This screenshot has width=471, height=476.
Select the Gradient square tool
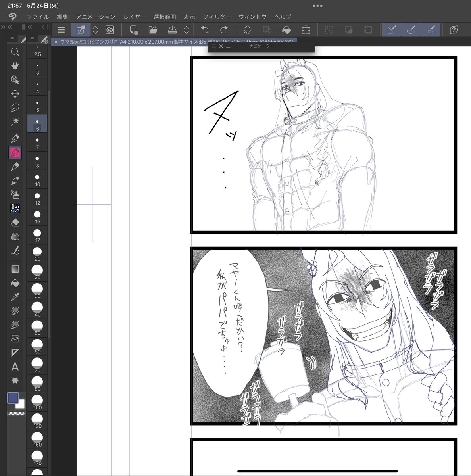click(x=15, y=269)
